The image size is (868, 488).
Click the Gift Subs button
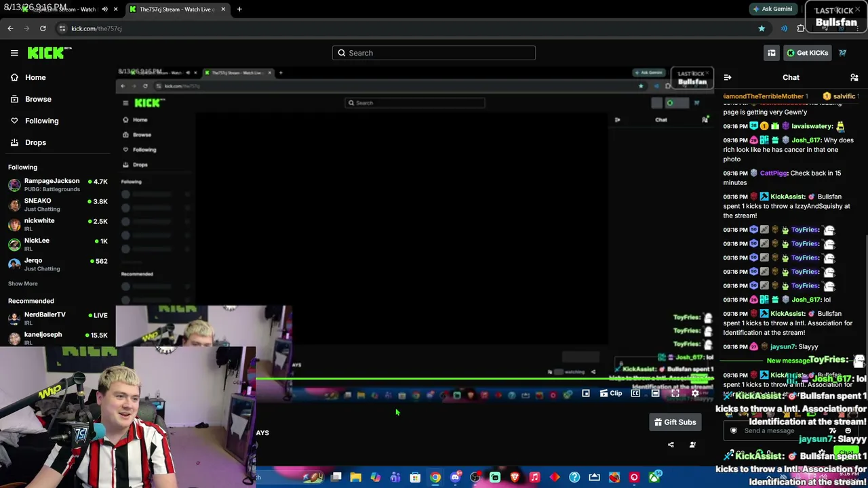coord(675,422)
